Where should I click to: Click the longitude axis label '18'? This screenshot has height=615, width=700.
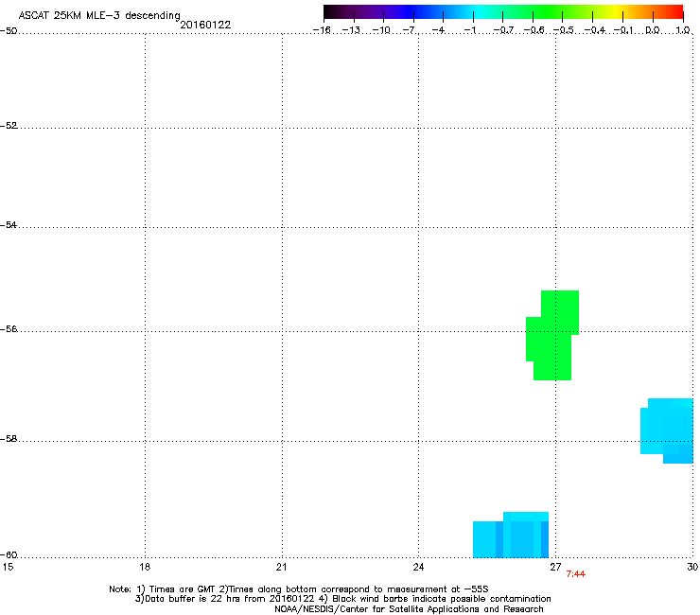[x=145, y=567]
